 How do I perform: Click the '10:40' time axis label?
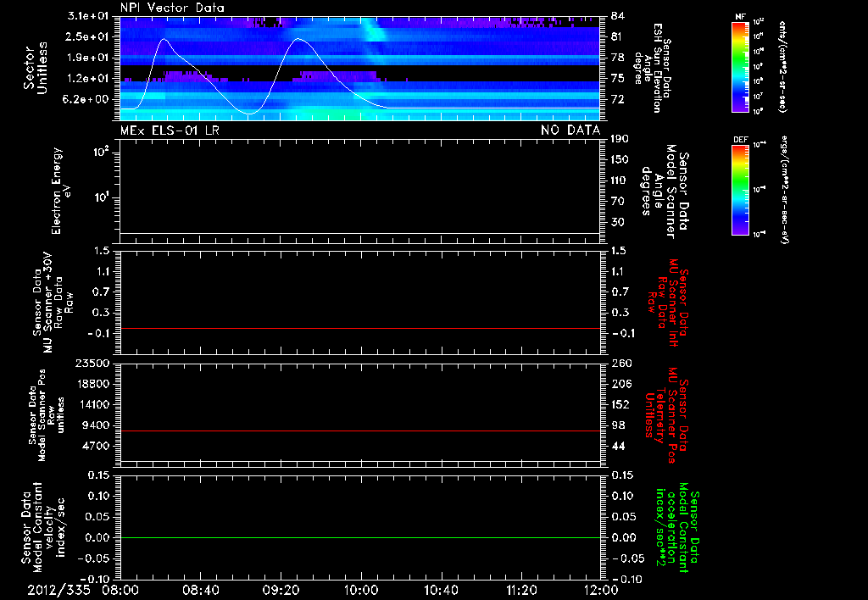tap(441, 590)
